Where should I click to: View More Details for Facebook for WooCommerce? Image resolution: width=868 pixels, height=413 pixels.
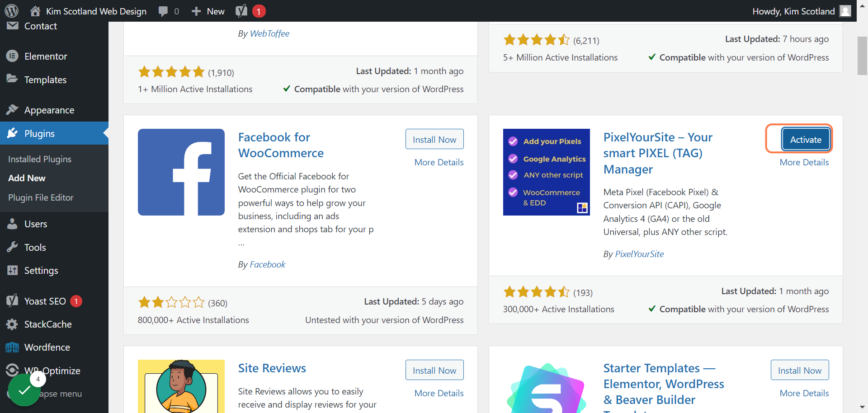coord(439,162)
